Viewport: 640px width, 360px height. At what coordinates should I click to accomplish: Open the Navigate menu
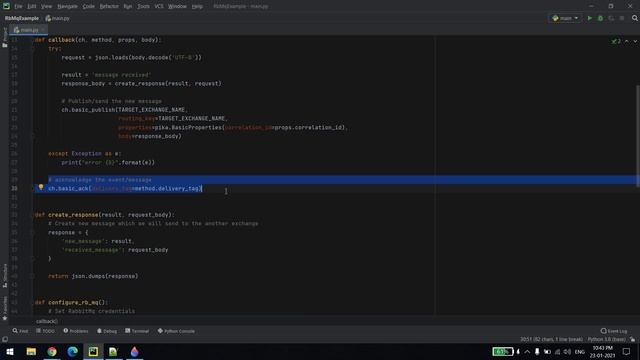(x=67, y=7)
